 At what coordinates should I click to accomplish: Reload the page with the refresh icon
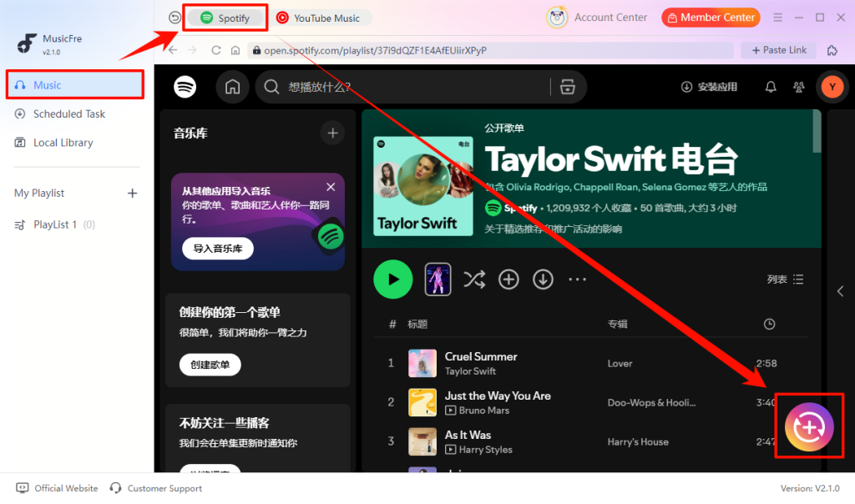pos(216,50)
